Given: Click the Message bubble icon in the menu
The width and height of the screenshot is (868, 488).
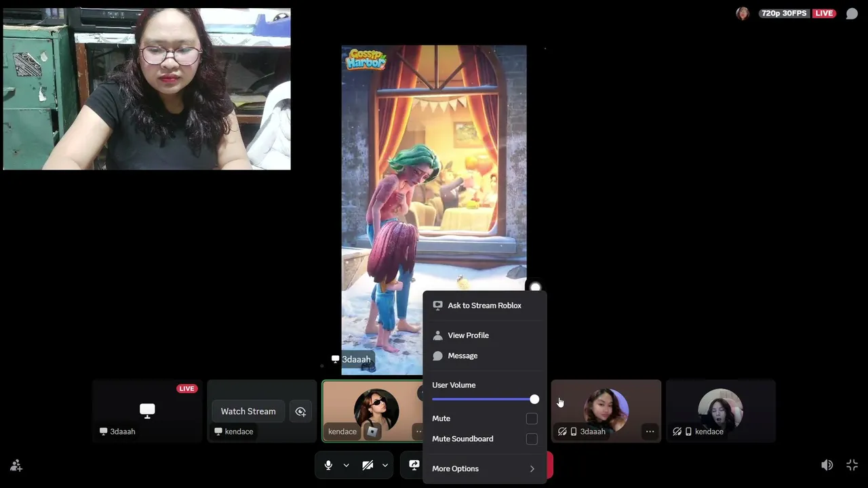Looking at the screenshot, I should (437, 356).
